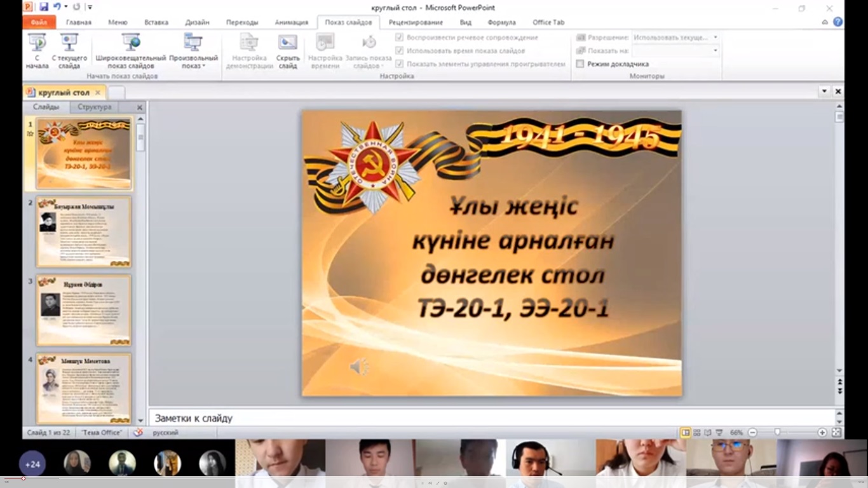868x488 pixels.
Task: Close the slides thumbnail pane
Action: pyautogui.click(x=140, y=107)
